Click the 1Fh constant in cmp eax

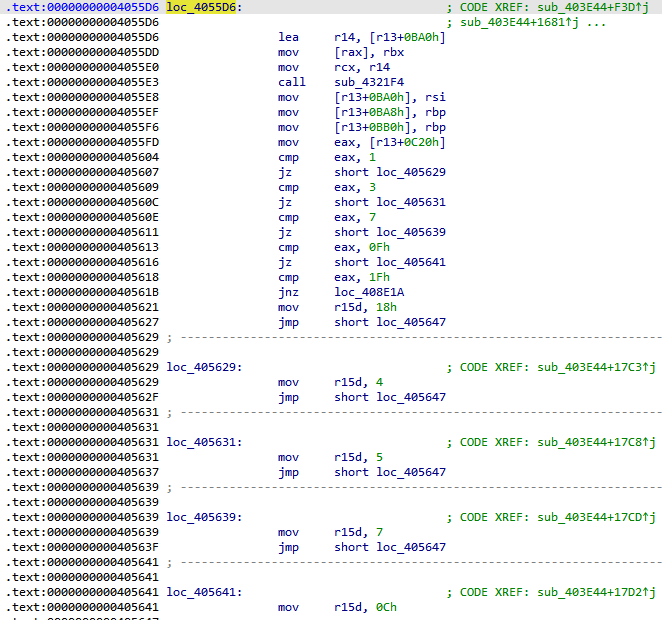point(379,277)
